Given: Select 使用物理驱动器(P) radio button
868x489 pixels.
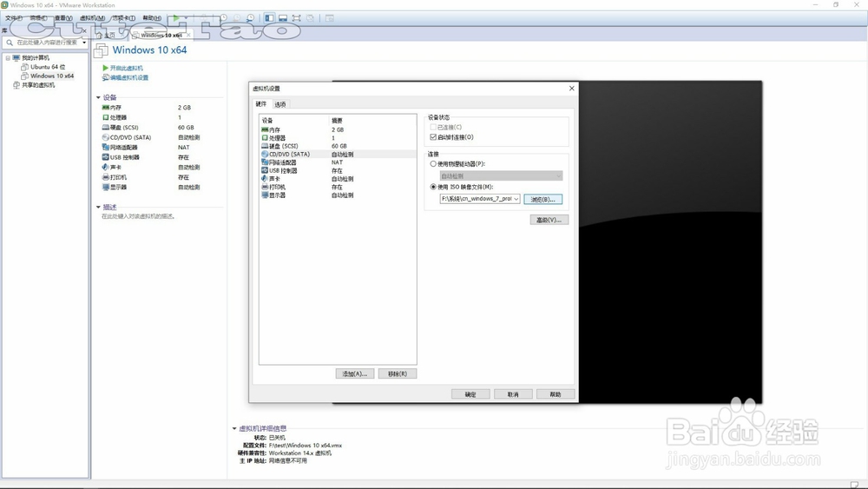Looking at the screenshot, I should click(433, 164).
